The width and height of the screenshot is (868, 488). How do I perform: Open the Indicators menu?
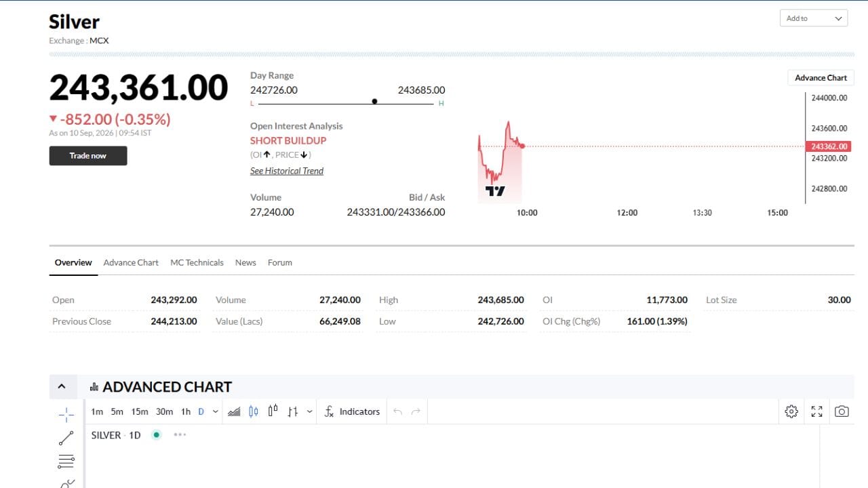coord(352,411)
